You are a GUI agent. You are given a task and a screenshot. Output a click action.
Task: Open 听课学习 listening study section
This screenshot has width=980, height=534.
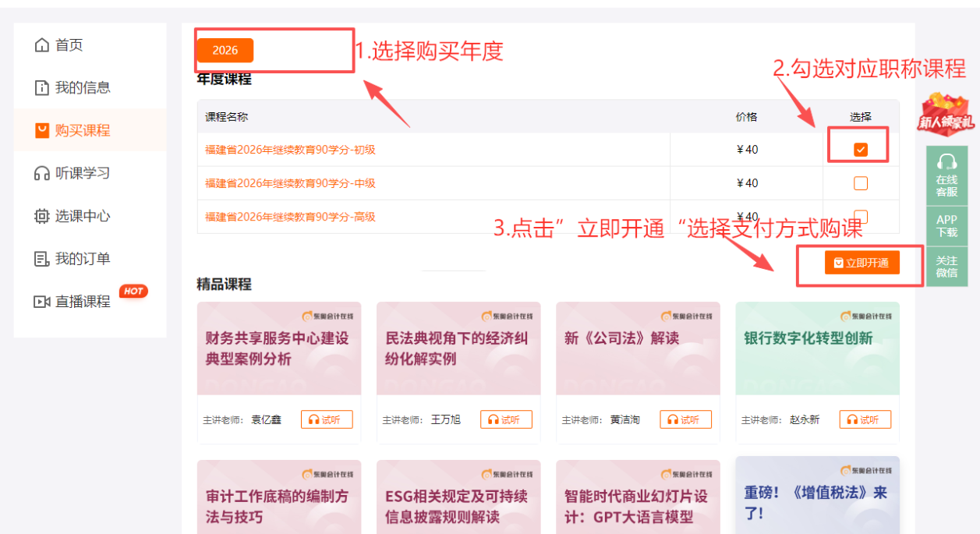pyautogui.click(x=73, y=172)
